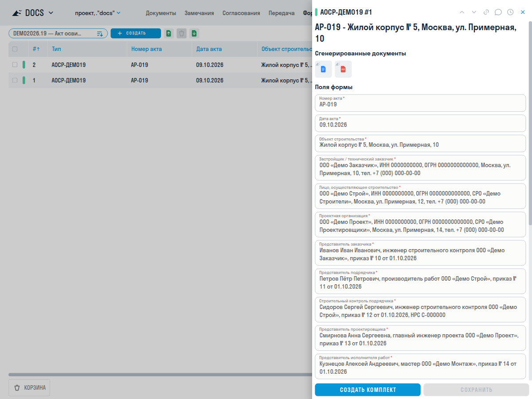
Task: Click the horizontal scrollbar under the table
Action: 160,375
